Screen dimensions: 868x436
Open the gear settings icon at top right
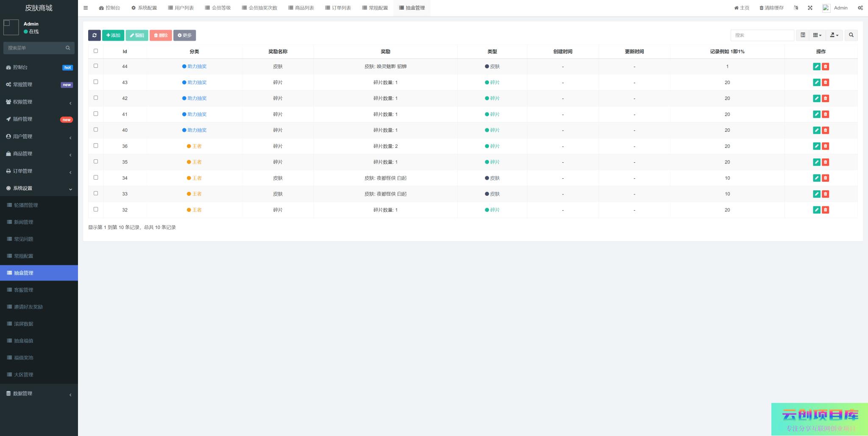[x=860, y=8]
